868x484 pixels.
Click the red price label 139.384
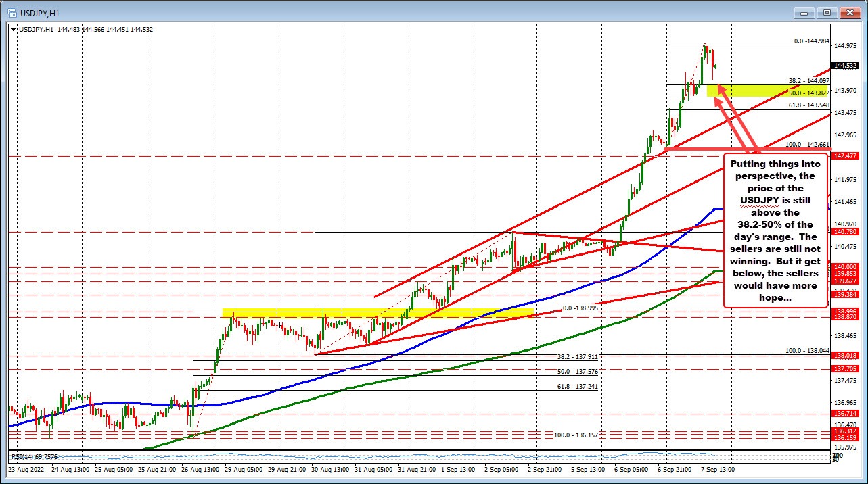point(846,295)
